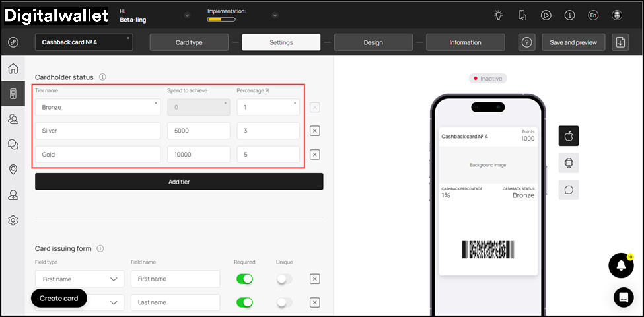Switch to Android preview icon

pos(569,162)
